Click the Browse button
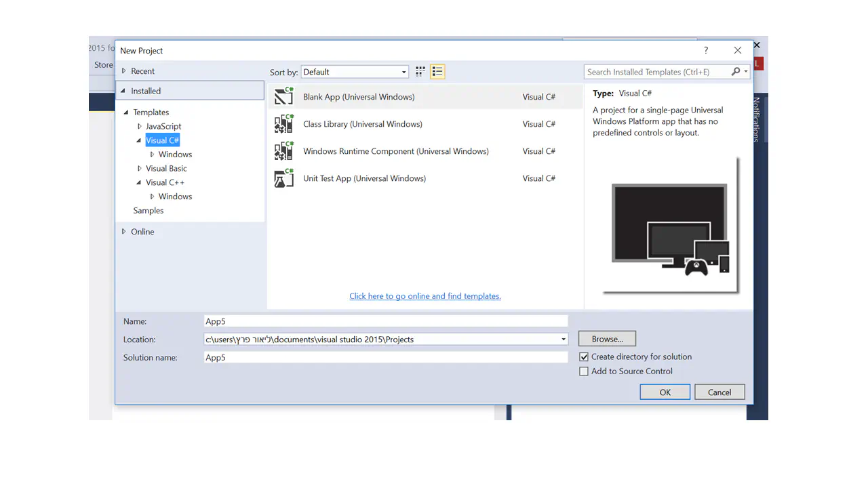This screenshot has height=488, width=868. tap(607, 339)
